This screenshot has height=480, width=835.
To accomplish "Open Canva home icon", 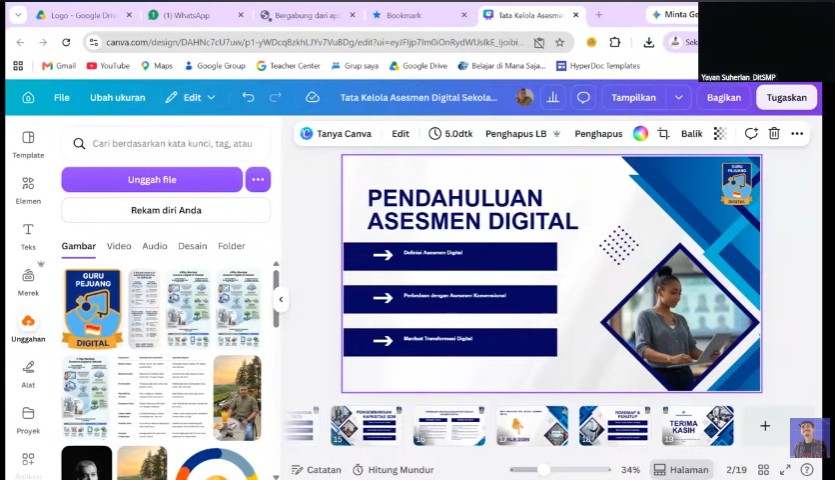I will 28,97.
